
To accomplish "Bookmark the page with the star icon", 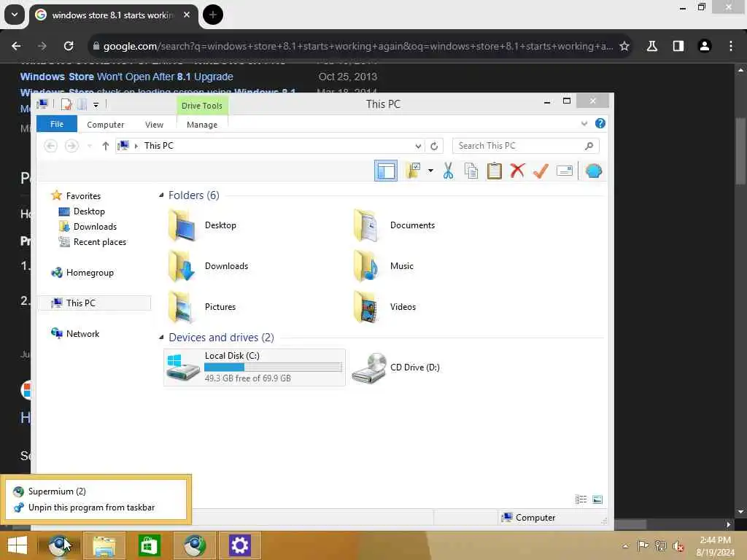I will coord(624,46).
